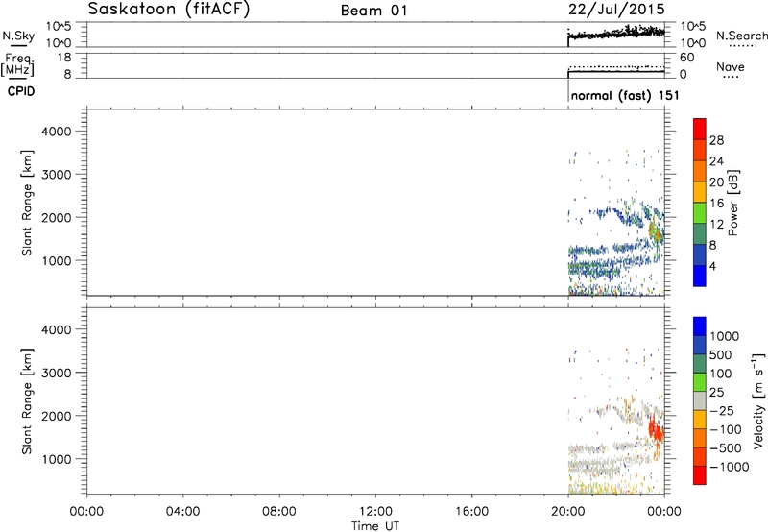Click the '08:00' time axis tick label
The image size is (768, 532).
[x=279, y=512]
